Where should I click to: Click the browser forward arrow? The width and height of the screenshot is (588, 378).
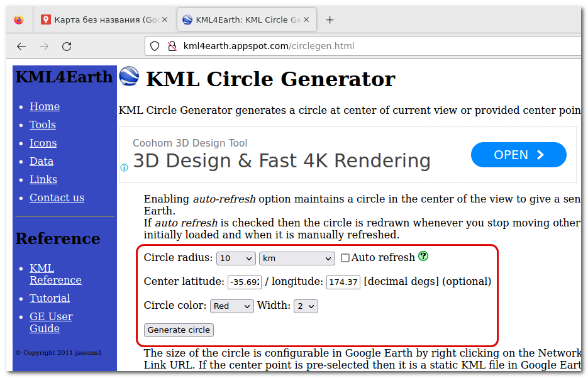(44, 46)
